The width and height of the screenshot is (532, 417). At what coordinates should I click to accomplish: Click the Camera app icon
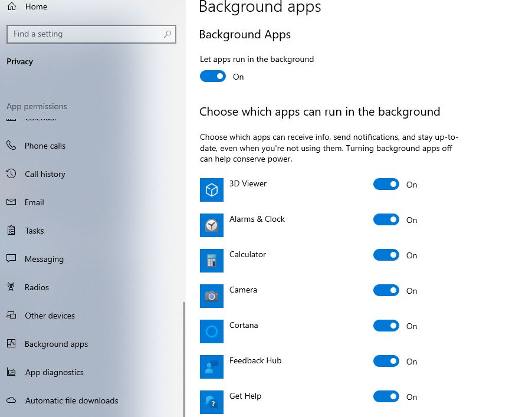[x=211, y=296]
